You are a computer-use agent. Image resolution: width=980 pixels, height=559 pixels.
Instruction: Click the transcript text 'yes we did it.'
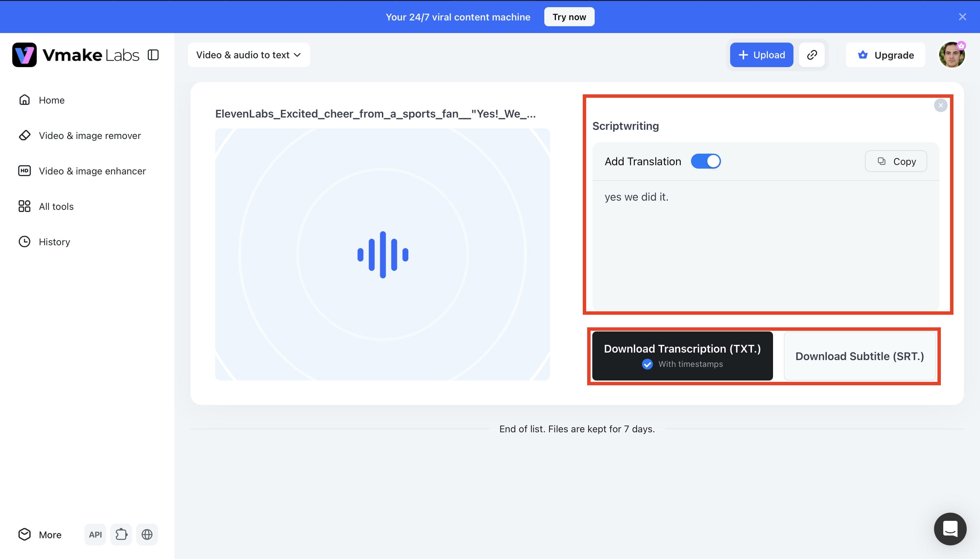tap(636, 197)
